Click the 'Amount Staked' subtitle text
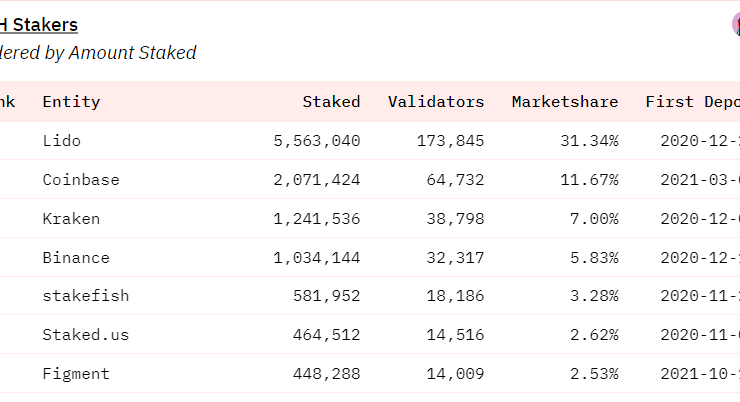Screen dimensions: 740x402 pos(132,53)
